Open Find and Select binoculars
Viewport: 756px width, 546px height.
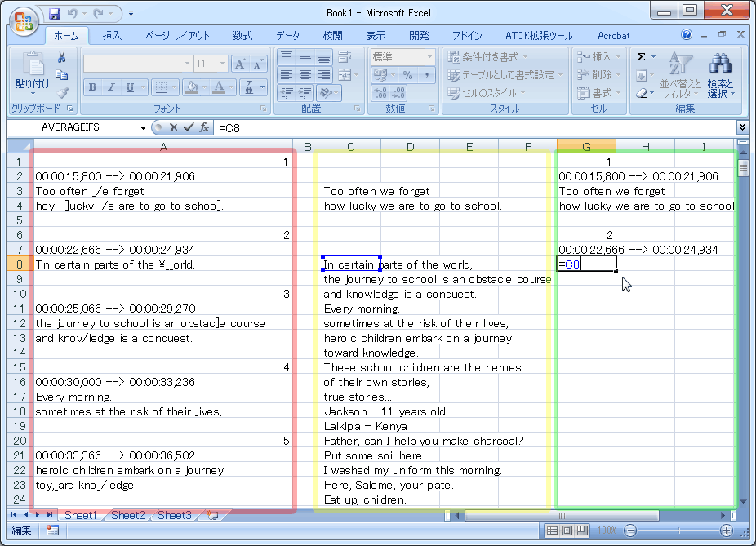(720, 76)
